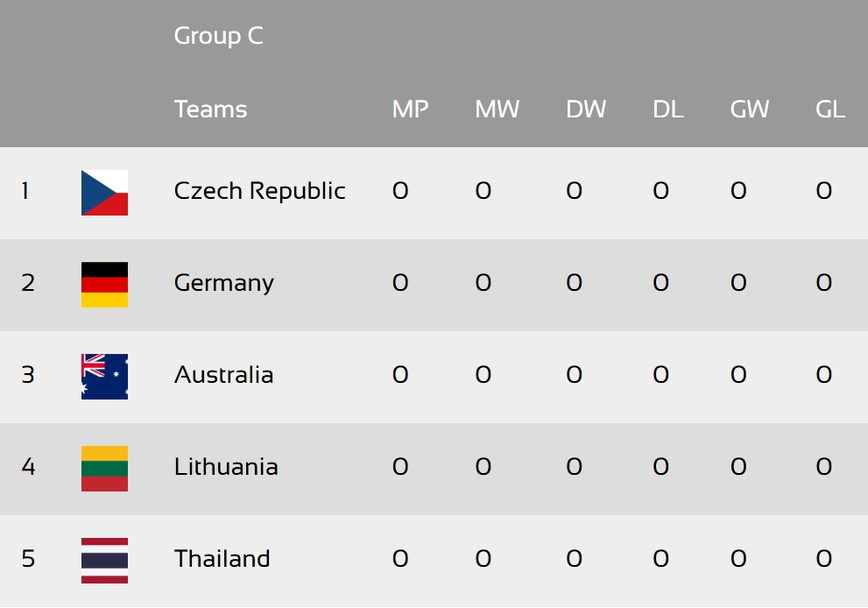Click the GL column header
The image size is (868, 608).
pos(830,110)
